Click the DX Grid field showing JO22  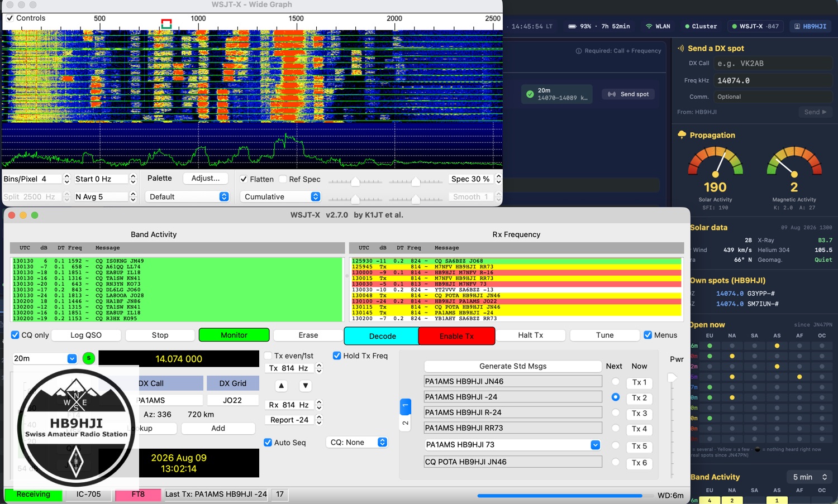[x=232, y=400]
